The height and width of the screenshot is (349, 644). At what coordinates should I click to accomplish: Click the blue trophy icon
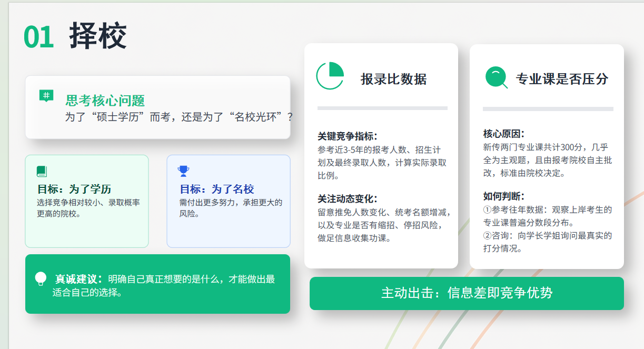click(x=183, y=171)
